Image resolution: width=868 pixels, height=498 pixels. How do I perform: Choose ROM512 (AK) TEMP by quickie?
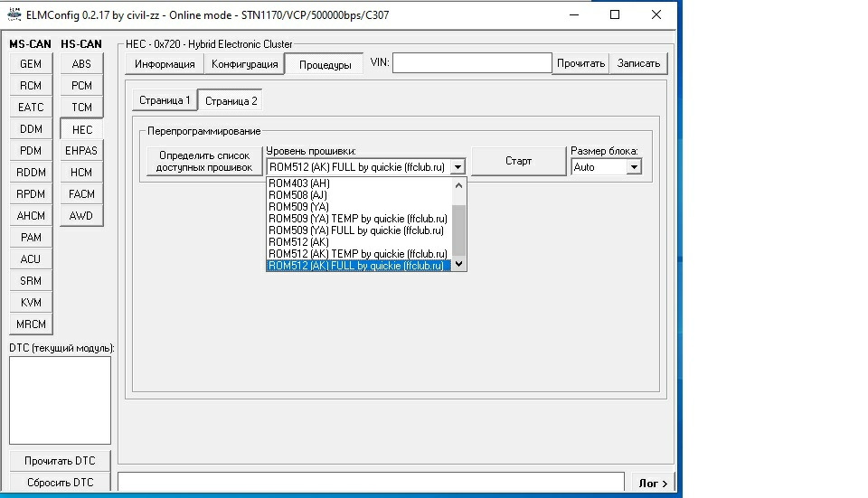coord(359,253)
